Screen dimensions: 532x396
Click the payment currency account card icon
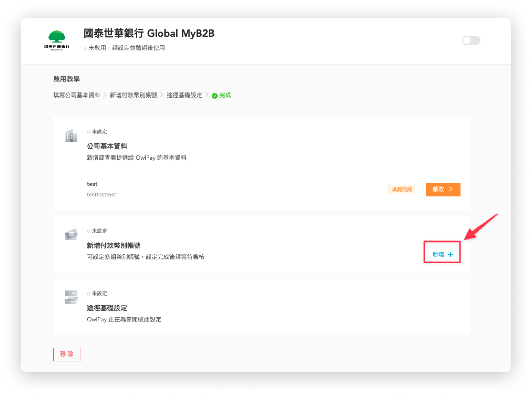pos(71,234)
